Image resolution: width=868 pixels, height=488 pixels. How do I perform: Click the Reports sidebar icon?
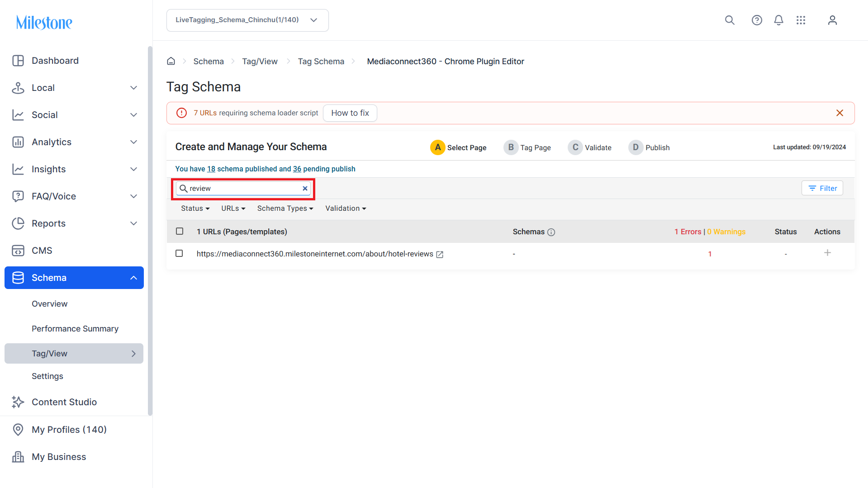(18, 223)
